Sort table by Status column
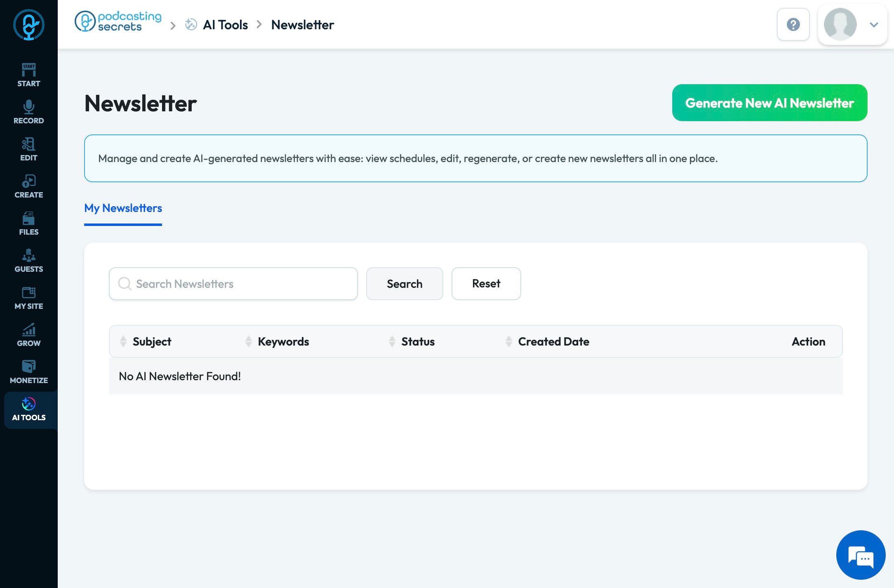 (x=417, y=341)
